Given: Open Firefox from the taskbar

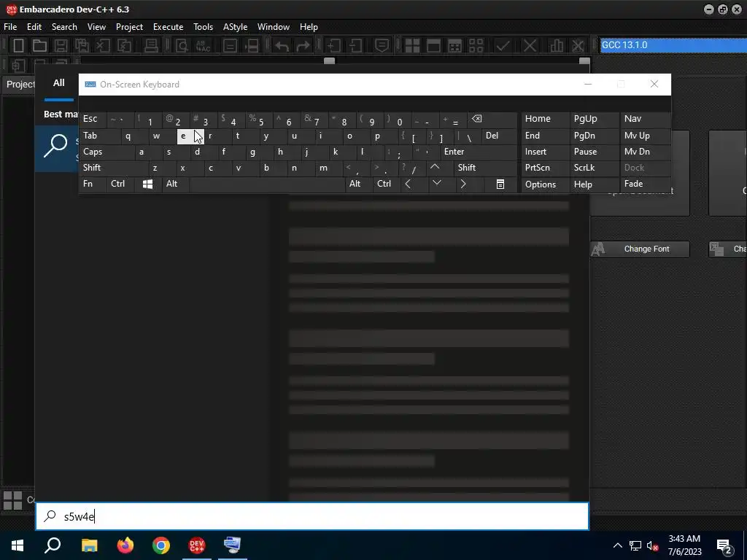Looking at the screenshot, I should point(125,545).
